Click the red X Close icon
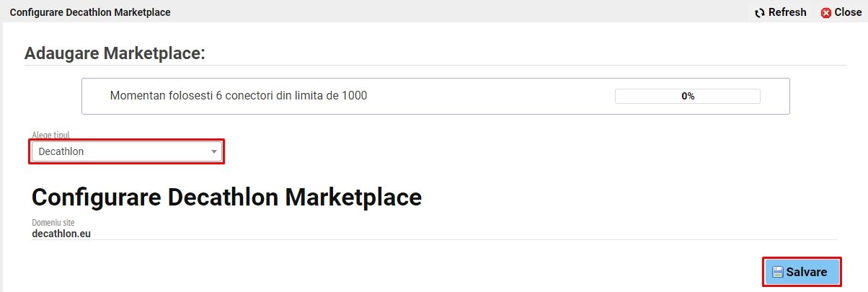The image size is (868, 292). (826, 13)
